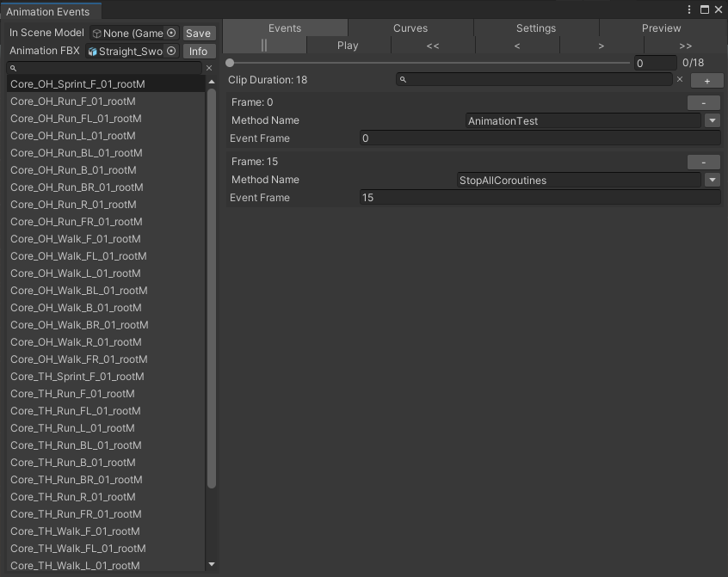Screen dimensions: 728x577
Task: Select clip Core_OH_Run_F_01_rootM
Action: (106, 101)
